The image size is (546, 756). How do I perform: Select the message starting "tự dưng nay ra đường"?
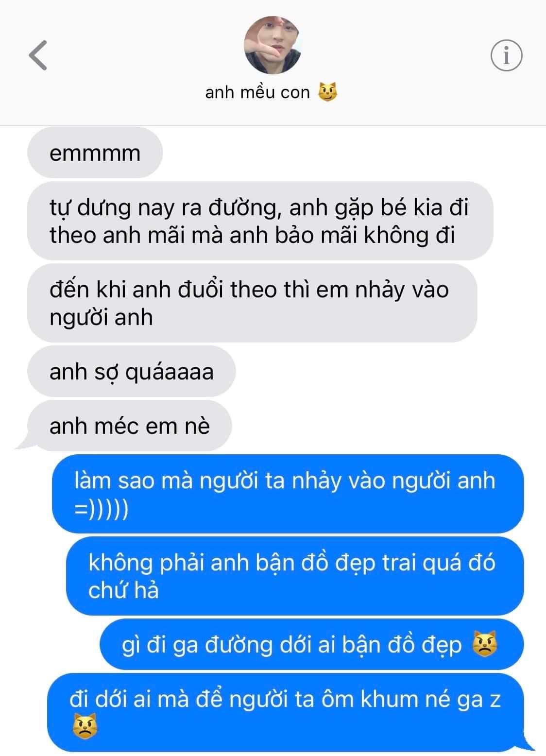coord(260,221)
